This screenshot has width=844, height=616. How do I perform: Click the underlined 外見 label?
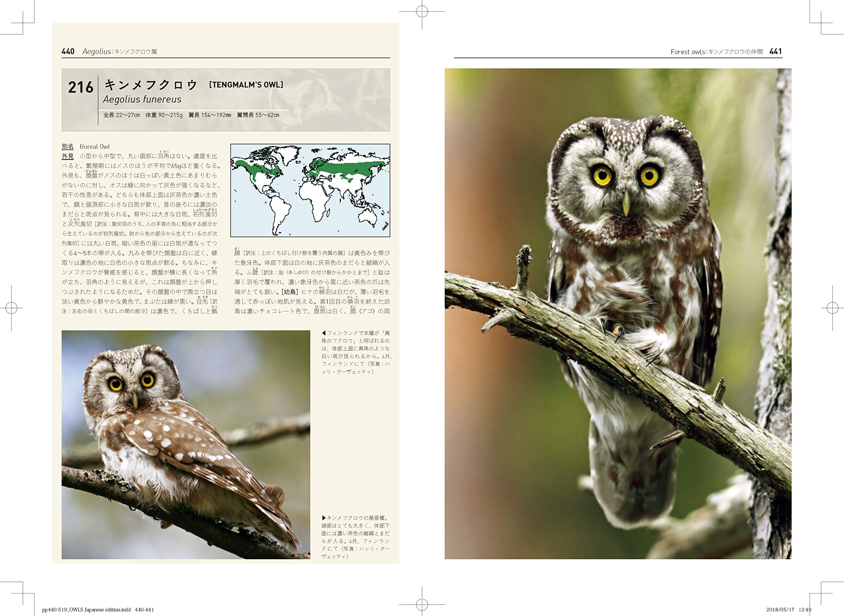(x=68, y=156)
